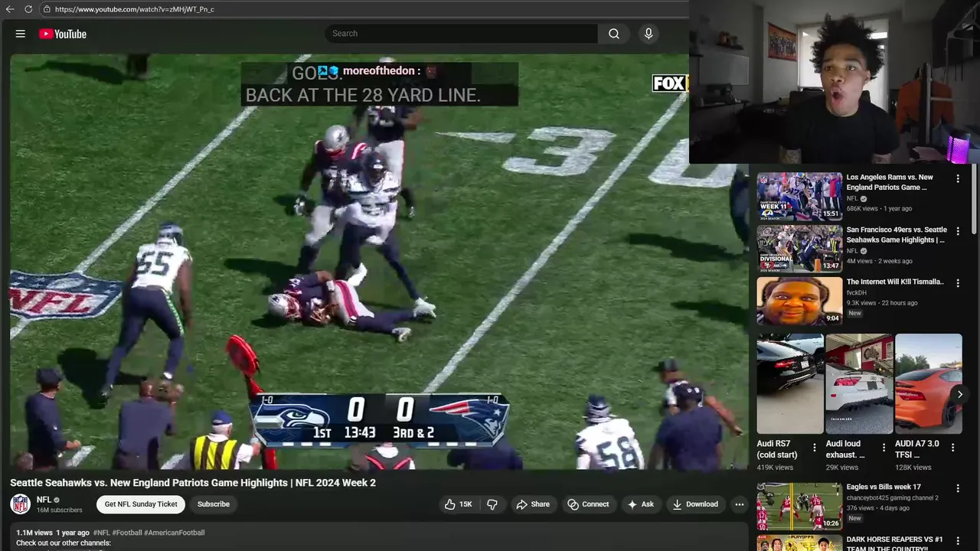The height and width of the screenshot is (551, 980).
Task: Open options for DARK HORSE REAPERS video
Action: click(x=957, y=540)
